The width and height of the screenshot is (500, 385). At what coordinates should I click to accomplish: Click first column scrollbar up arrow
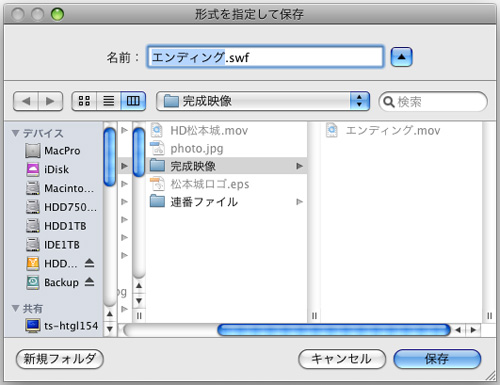139,286
